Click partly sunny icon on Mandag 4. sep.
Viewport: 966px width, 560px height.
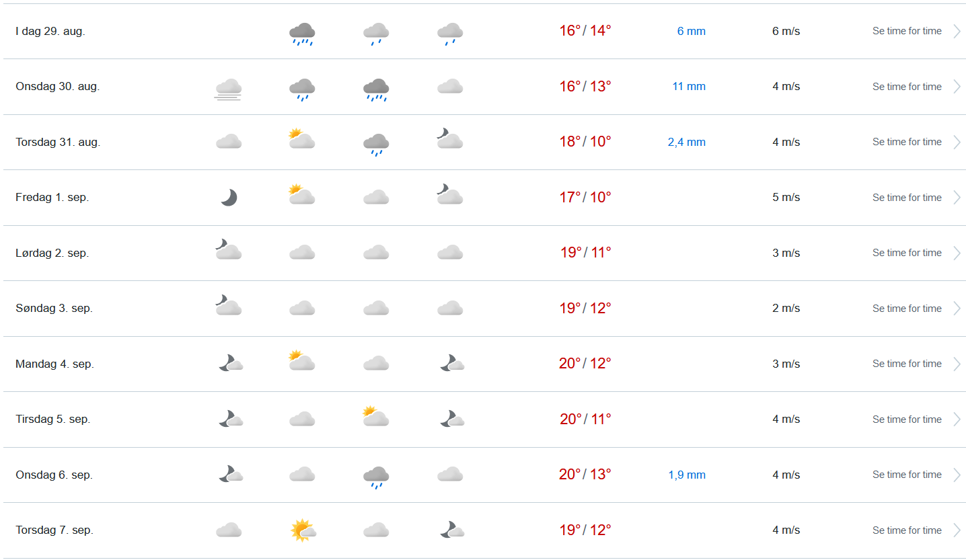tap(301, 361)
